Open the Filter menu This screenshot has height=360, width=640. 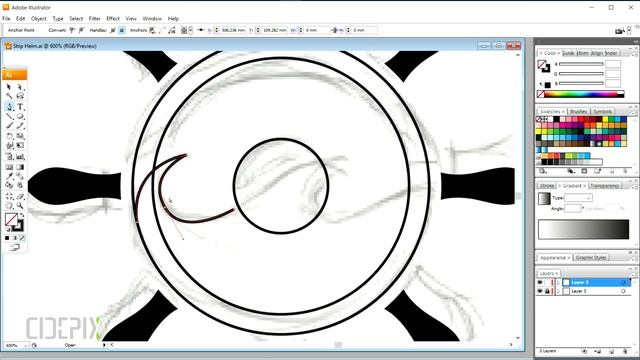95,19
